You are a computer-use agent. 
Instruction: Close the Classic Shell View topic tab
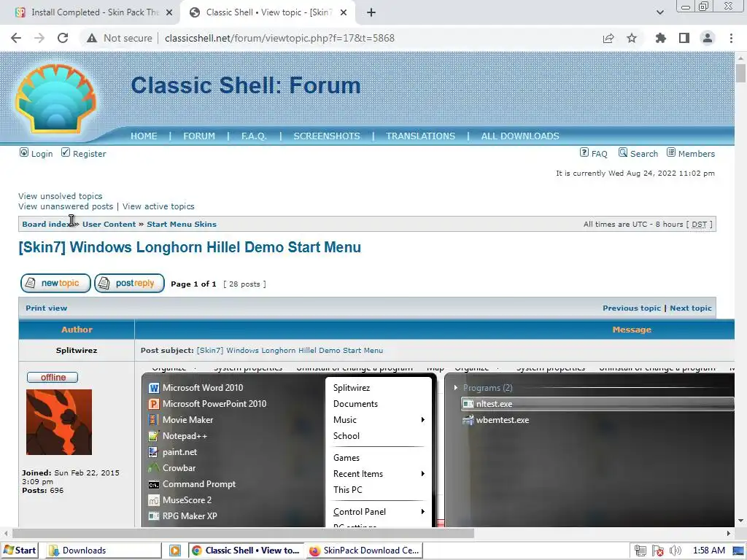click(344, 12)
